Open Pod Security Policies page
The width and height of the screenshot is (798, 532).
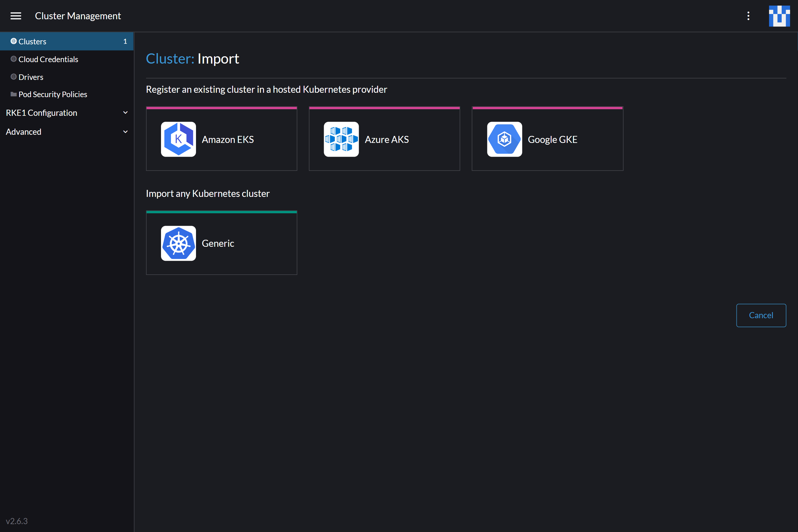[52, 94]
